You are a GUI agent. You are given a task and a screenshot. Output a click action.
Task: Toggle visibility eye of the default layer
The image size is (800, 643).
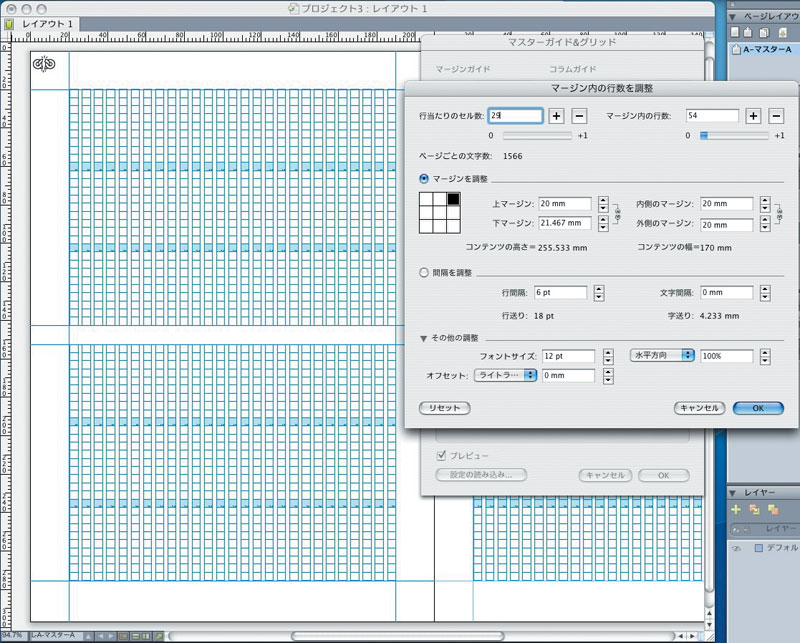735,548
